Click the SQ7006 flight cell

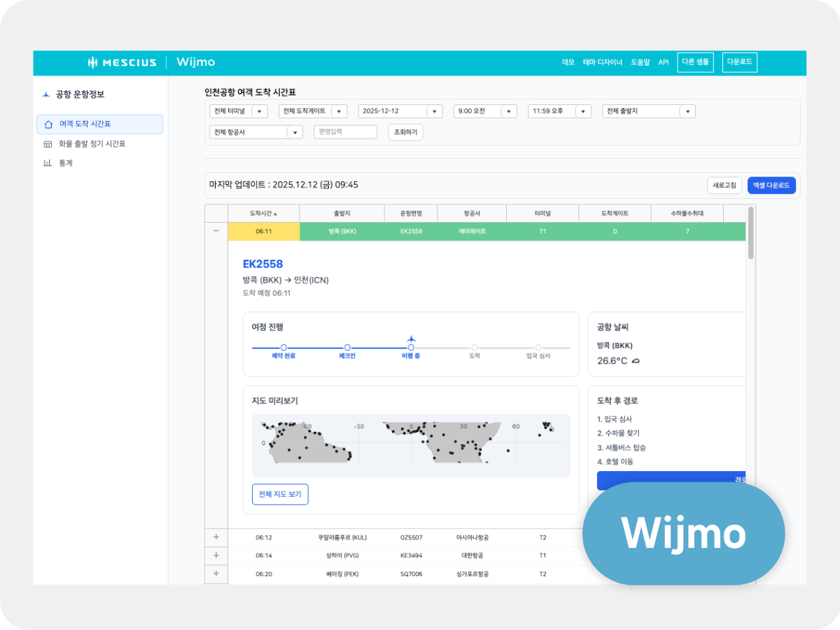click(411, 573)
